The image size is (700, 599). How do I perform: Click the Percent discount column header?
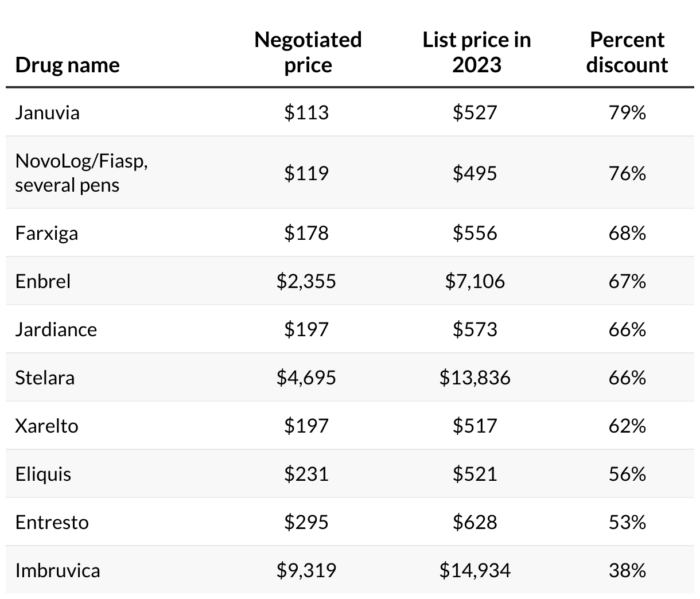[627, 52]
